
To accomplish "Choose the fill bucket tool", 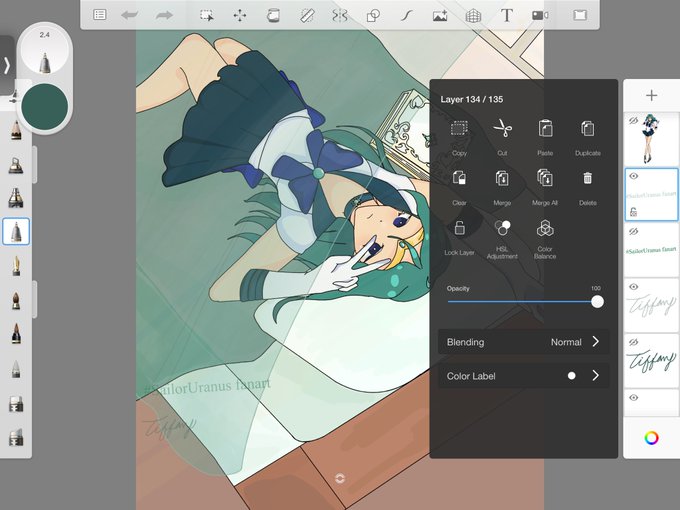I will click(x=273, y=16).
